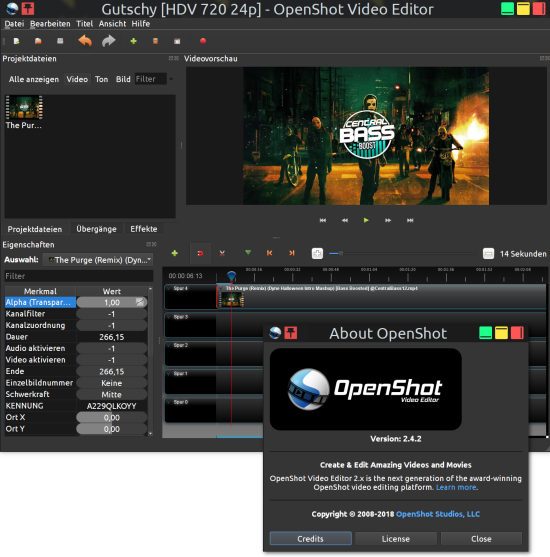
Task: Open the Schwerkraft value Mitte
Action: click(x=112, y=394)
